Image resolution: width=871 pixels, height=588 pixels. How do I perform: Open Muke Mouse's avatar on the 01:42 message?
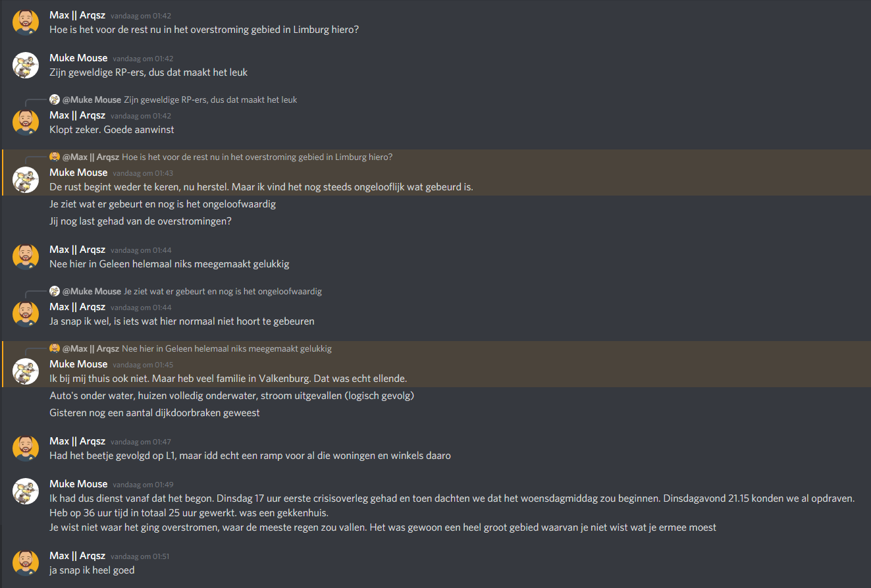coord(26,65)
